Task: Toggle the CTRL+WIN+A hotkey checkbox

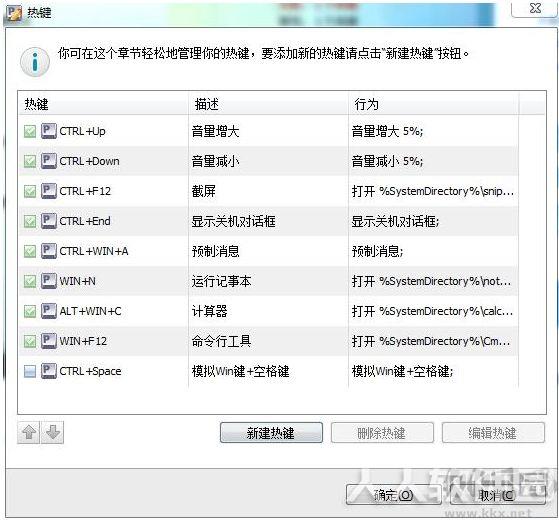Action: [x=30, y=251]
